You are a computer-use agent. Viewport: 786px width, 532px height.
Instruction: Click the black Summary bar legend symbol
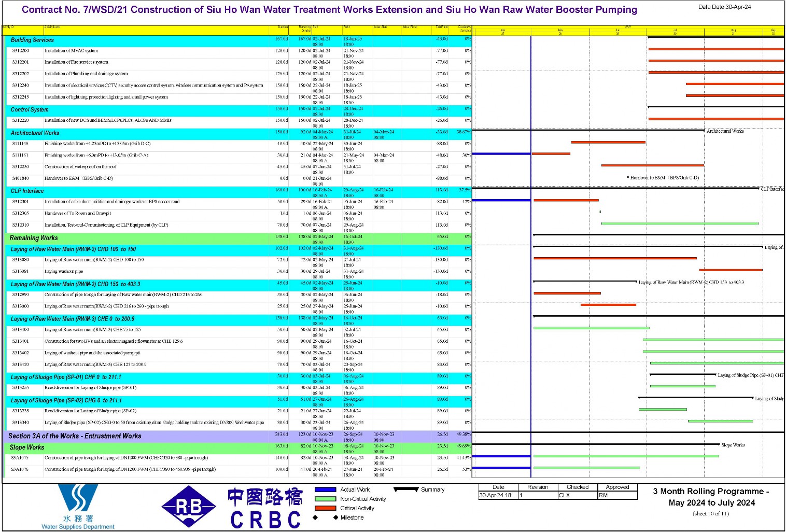click(x=406, y=489)
